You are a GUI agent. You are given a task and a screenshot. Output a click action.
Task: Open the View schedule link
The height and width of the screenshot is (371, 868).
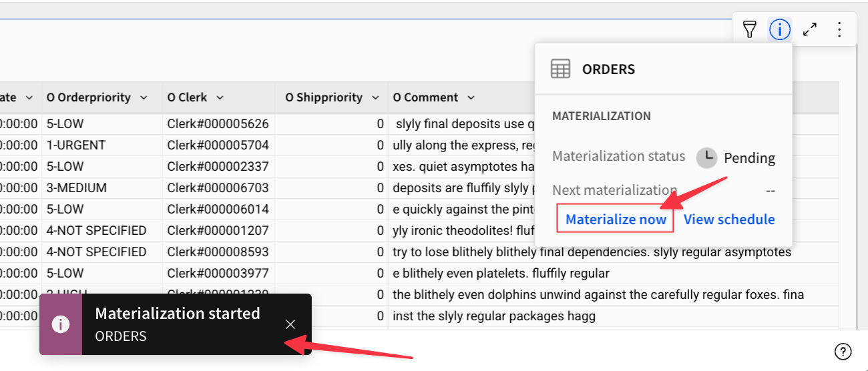729,220
